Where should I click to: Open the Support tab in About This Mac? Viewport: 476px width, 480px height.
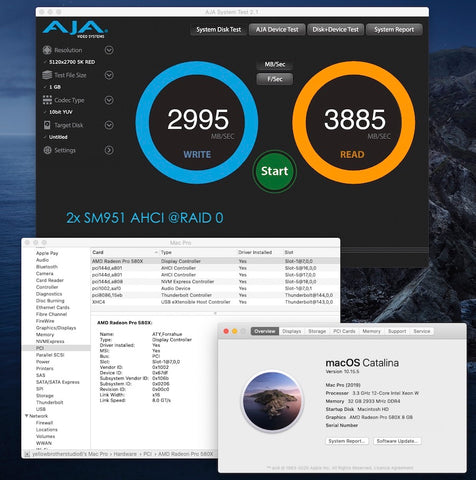[397, 331]
